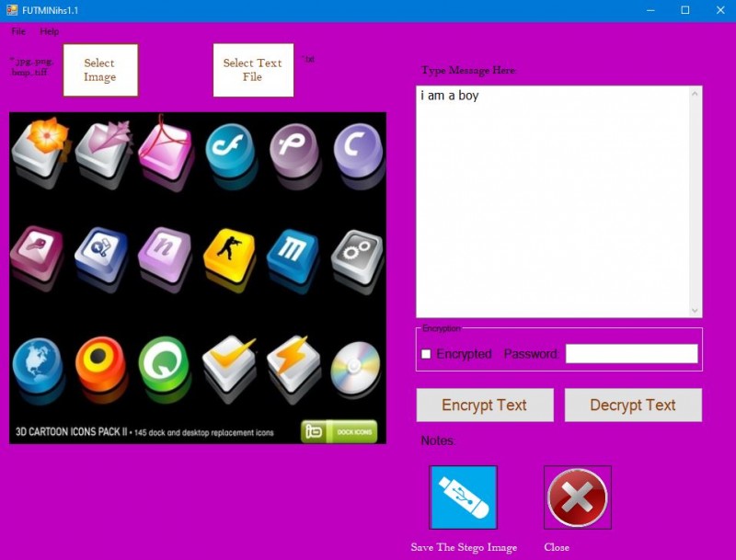736x560 pixels.
Task: Click the Encrypt Text button
Action: pos(485,405)
